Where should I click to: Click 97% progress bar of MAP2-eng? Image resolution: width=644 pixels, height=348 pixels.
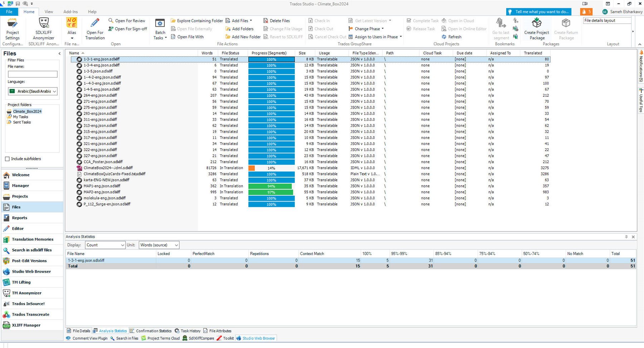271,192
